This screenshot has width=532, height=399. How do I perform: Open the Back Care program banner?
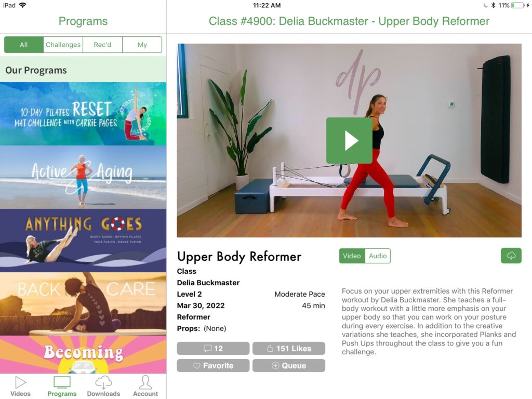pyautogui.click(x=83, y=304)
